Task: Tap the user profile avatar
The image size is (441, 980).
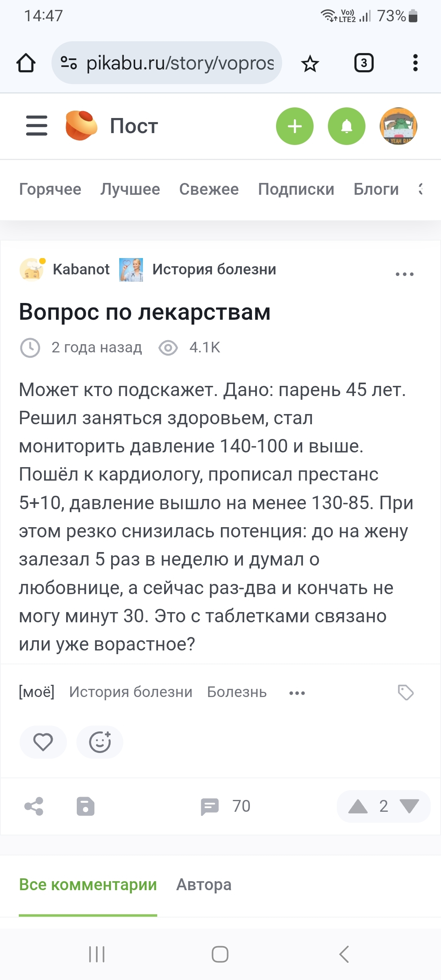Action: 398,126
